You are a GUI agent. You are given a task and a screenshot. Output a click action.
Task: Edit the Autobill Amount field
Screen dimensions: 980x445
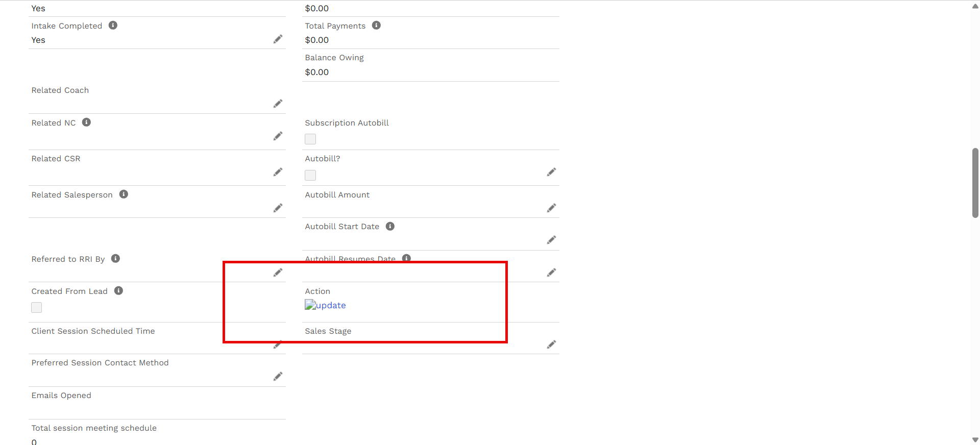551,208
